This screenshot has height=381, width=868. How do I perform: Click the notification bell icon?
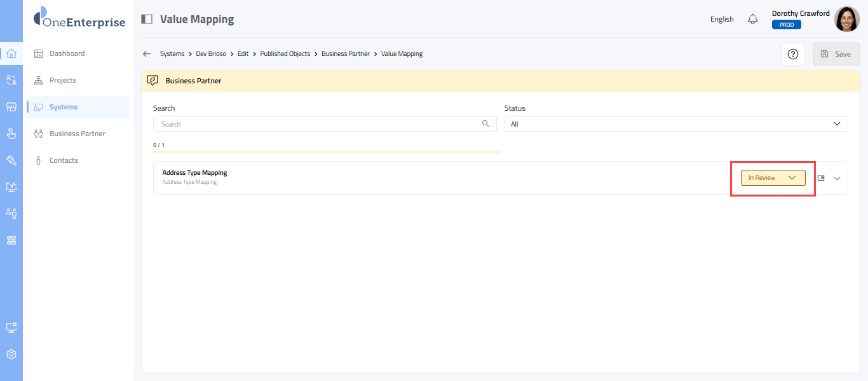tap(753, 19)
